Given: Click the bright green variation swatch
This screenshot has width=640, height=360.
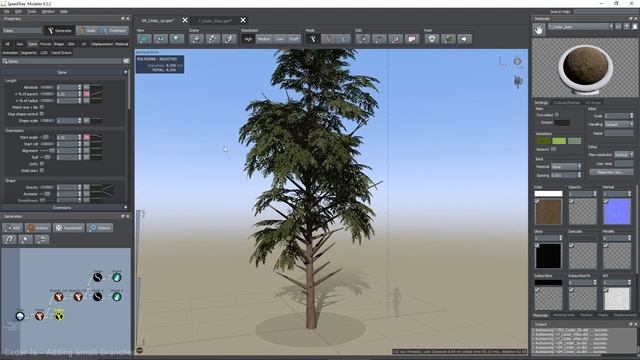Looking at the screenshot, I should click(x=559, y=141).
